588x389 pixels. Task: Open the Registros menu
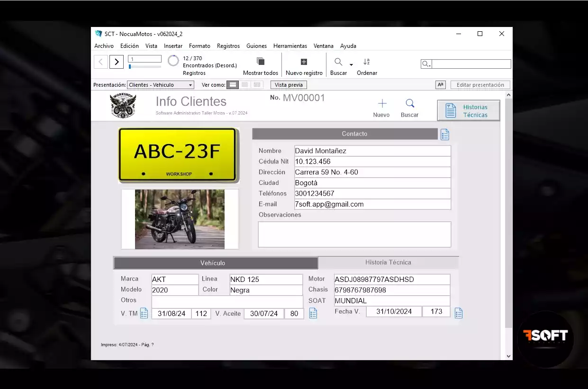click(228, 46)
